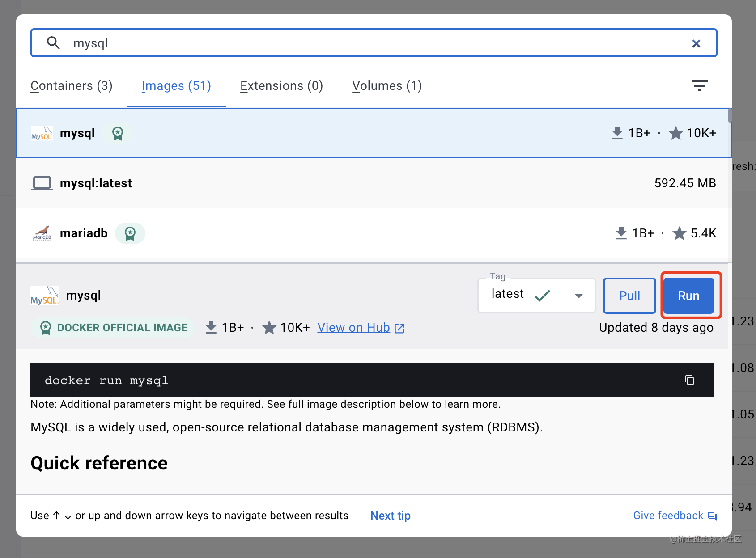Switch to the Extensions (0) tab
Image resolution: width=756 pixels, height=558 pixels.
point(281,86)
